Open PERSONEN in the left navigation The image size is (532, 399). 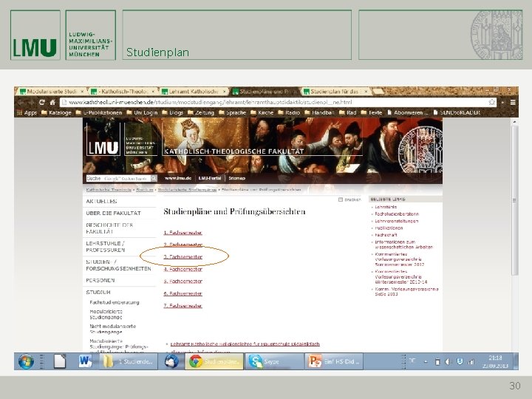click(100, 280)
